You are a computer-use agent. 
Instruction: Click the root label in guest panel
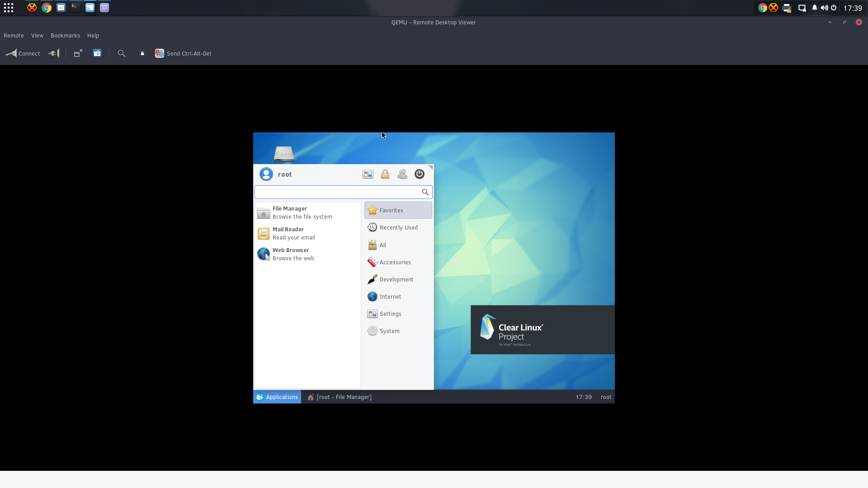606,397
